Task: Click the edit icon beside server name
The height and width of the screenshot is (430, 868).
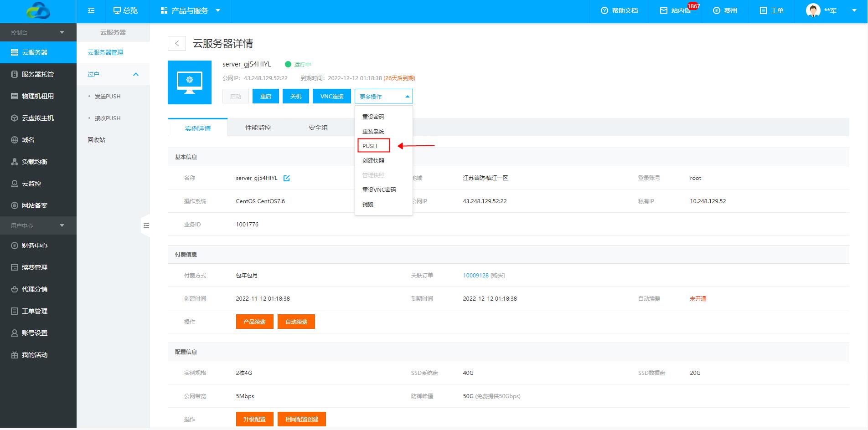Action: click(287, 178)
